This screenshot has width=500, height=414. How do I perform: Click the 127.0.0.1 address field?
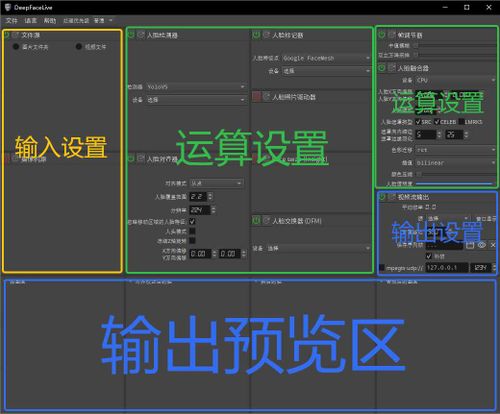(446, 268)
